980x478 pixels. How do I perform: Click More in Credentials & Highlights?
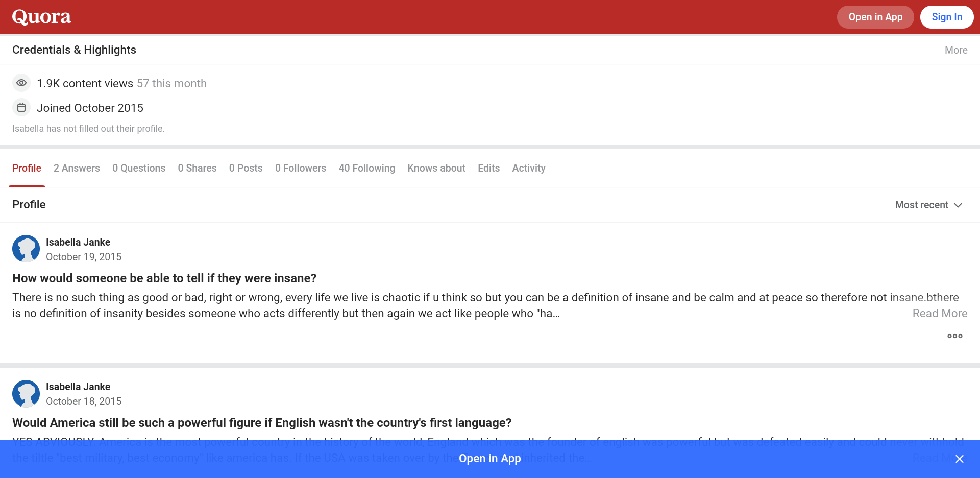956,50
